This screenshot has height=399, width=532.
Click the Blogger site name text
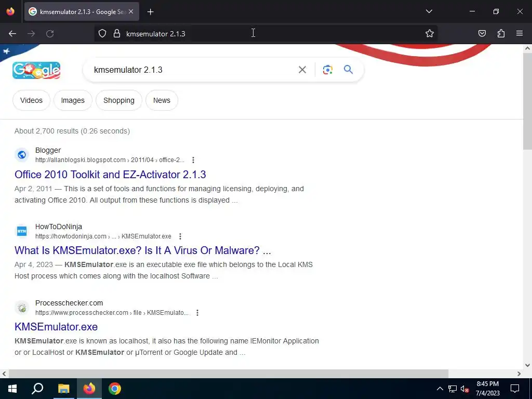[48, 150]
